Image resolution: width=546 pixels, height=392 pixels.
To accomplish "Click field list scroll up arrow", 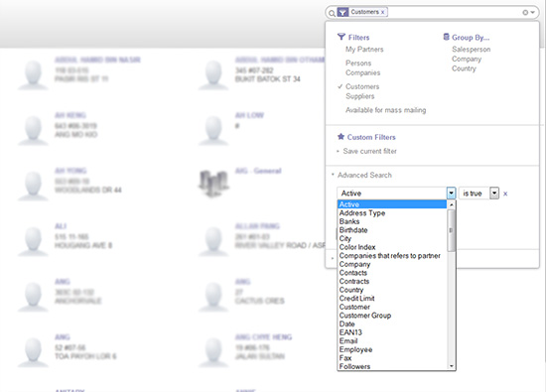I will [x=452, y=204].
